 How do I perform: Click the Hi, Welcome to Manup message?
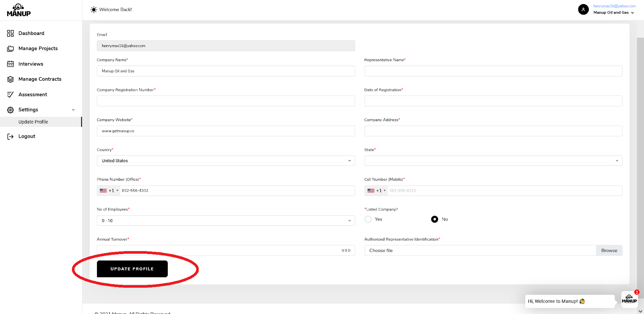pos(570,301)
